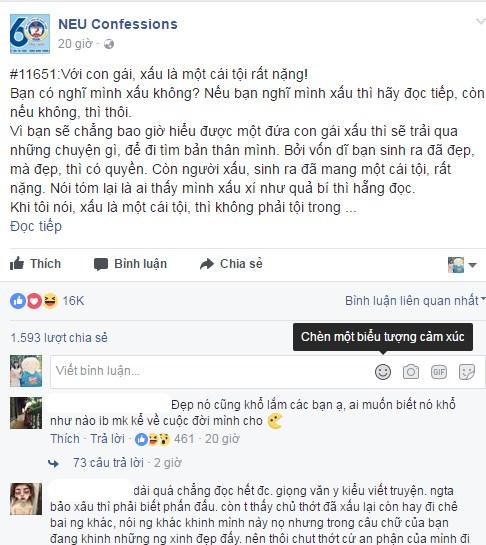The image size is (486, 545).
Task: Open the GIF picker icon
Action: click(x=439, y=372)
